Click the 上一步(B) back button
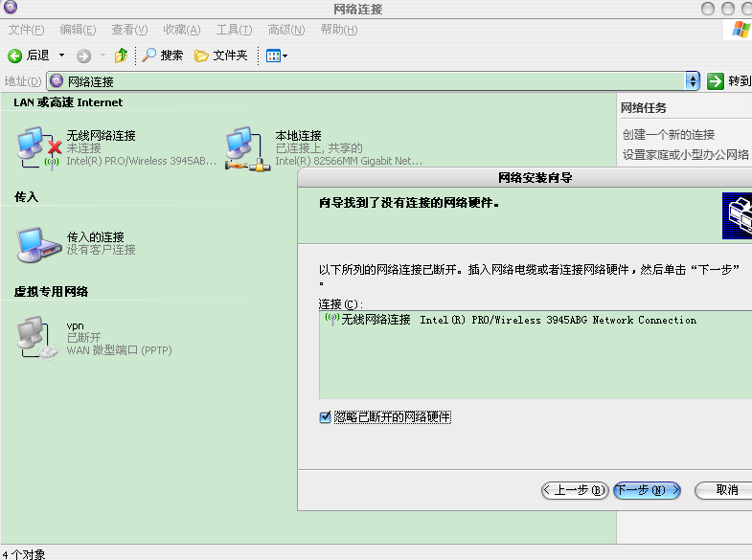This screenshot has width=752, height=560. point(575,490)
